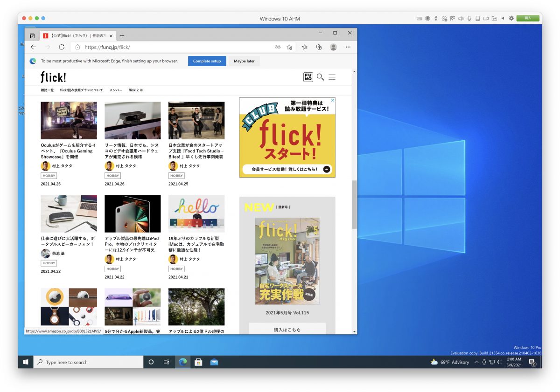Open Edge Settings and more menu
The width and height of the screenshot is (560, 392).
(348, 47)
